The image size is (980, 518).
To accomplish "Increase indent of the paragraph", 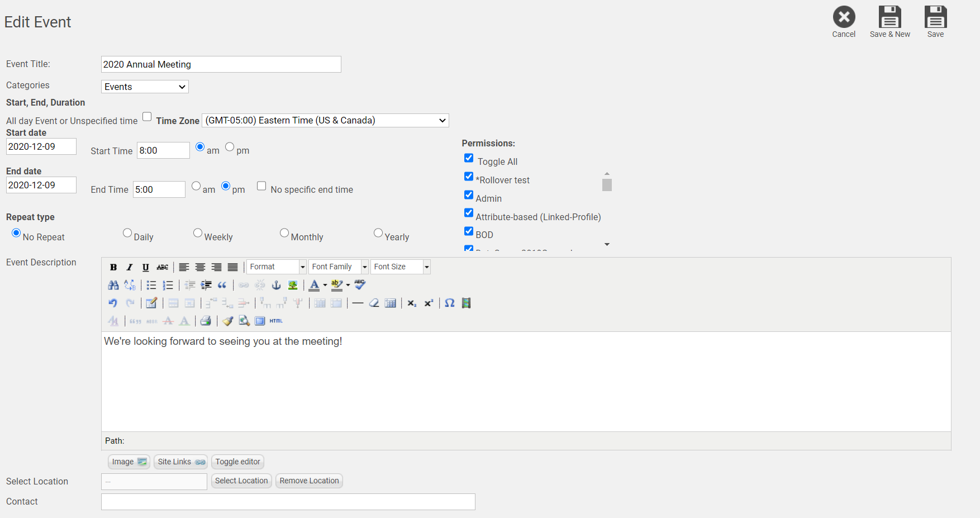I will coord(206,285).
